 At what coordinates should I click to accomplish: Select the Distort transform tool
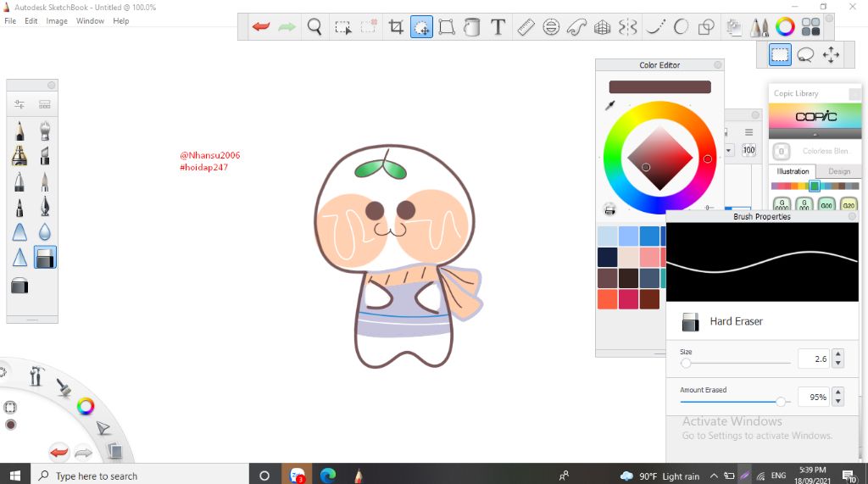(x=447, y=26)
